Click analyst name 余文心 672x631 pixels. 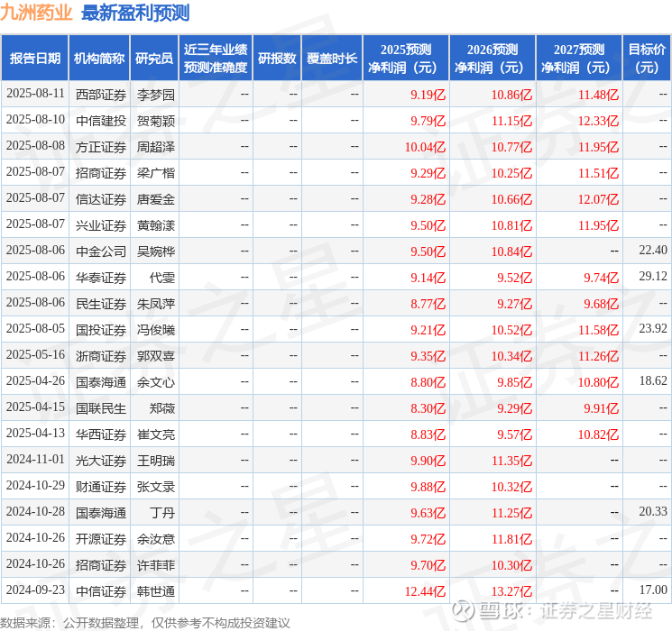point(155,382)
